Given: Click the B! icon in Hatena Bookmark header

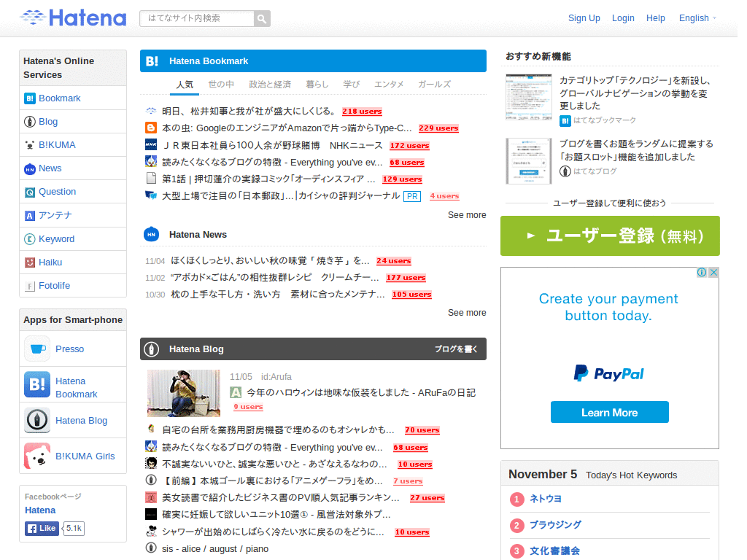Looking at the screenshot, I should click(x=152, y=61).
